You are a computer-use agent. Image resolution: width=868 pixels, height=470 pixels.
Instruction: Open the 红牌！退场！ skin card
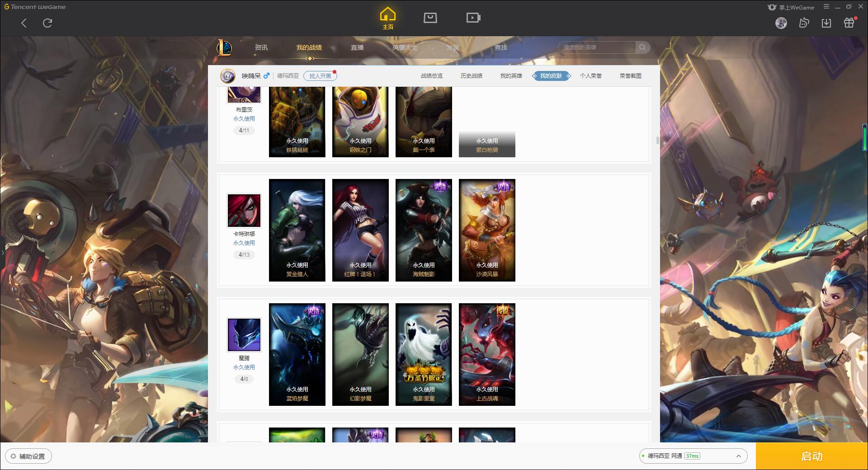click(360, 230)
